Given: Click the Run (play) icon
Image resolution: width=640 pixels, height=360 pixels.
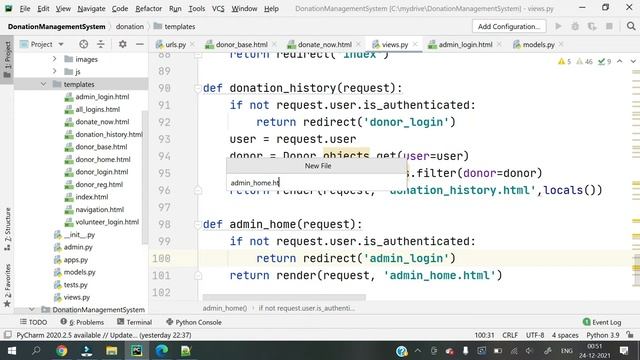Looking at the screenshot, I should pos(558,27).
